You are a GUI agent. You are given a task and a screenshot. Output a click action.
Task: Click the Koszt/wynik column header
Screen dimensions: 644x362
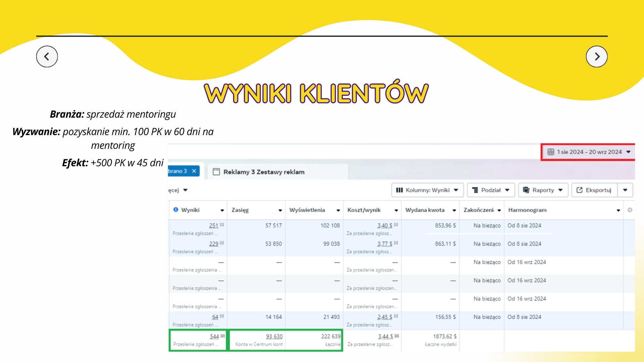point(364,210)
